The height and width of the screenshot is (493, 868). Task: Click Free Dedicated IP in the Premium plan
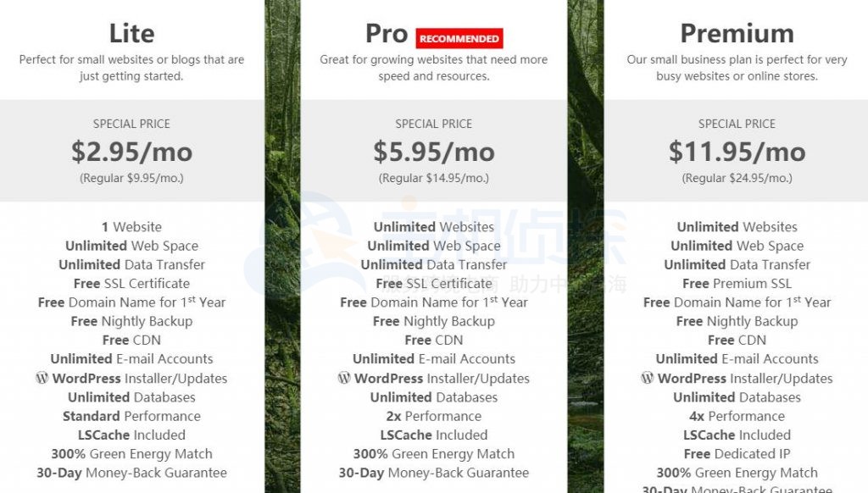click(x=737, y=454)
